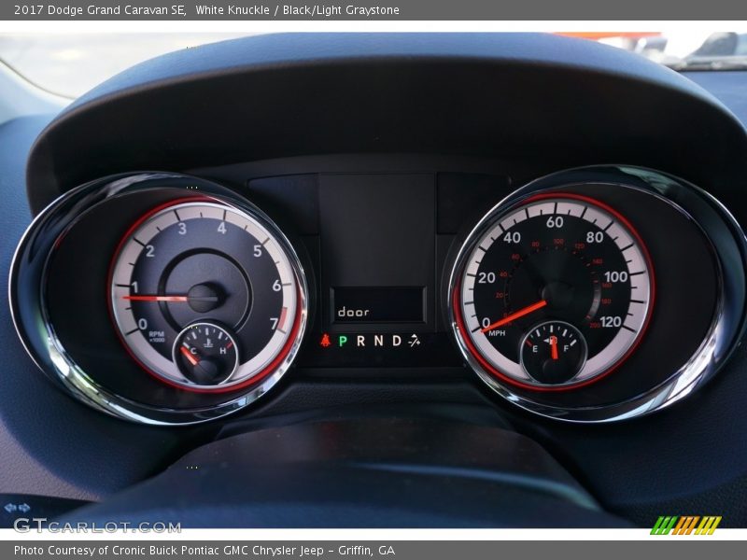Click the "E" empty mark on fuel gauge
Viewport: 747px width, 560px height.
coord(534,349)
